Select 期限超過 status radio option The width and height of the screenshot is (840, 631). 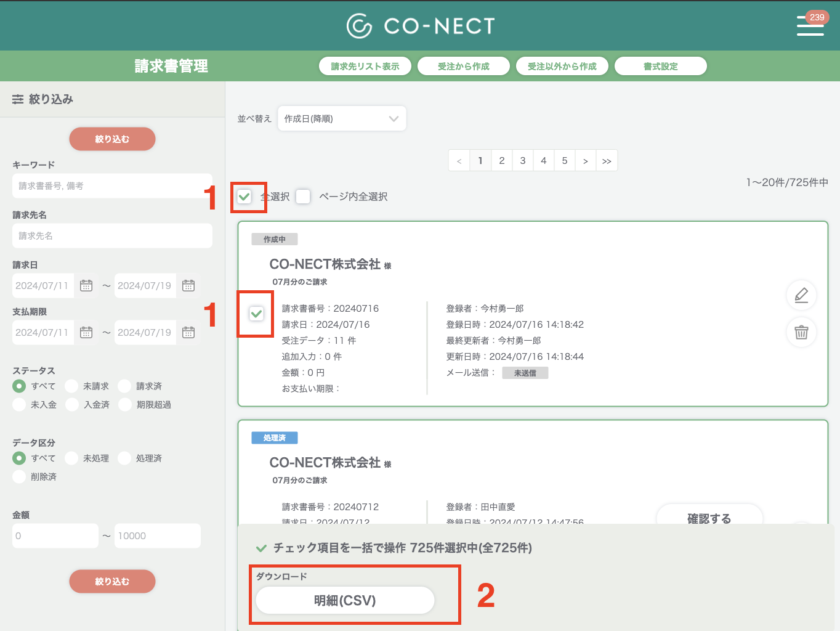point(124,404)
